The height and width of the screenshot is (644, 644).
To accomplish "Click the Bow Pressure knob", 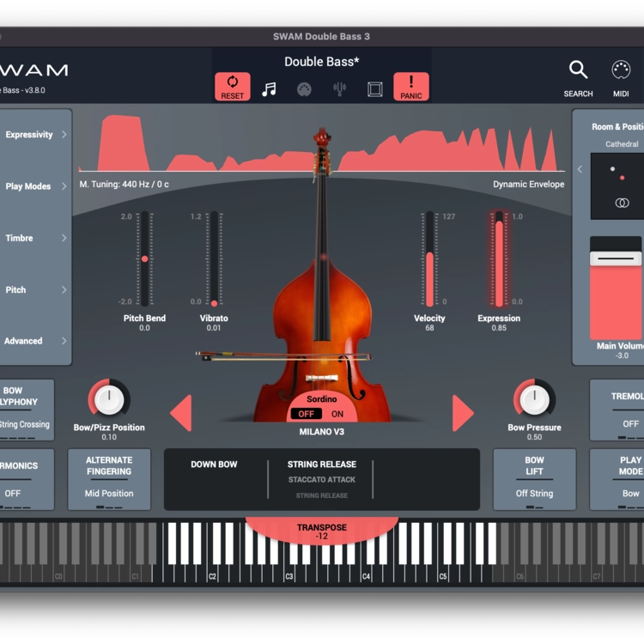I will [x=534, y=399].
